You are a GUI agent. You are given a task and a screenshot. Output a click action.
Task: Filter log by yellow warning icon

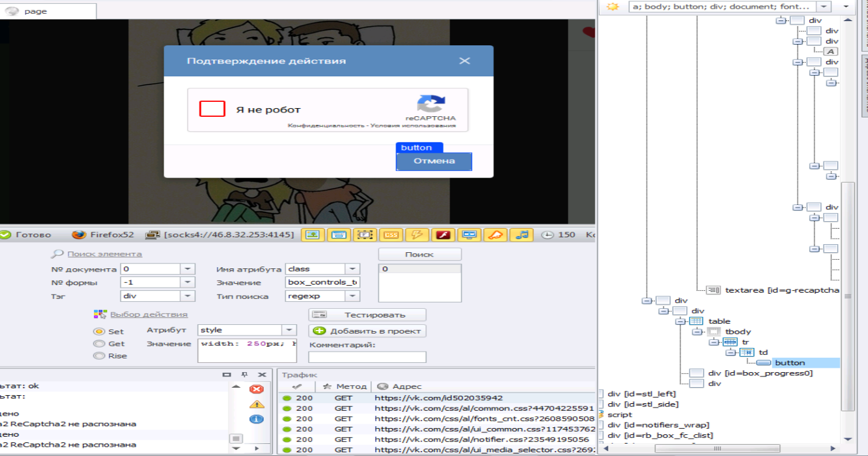[256, 404]
